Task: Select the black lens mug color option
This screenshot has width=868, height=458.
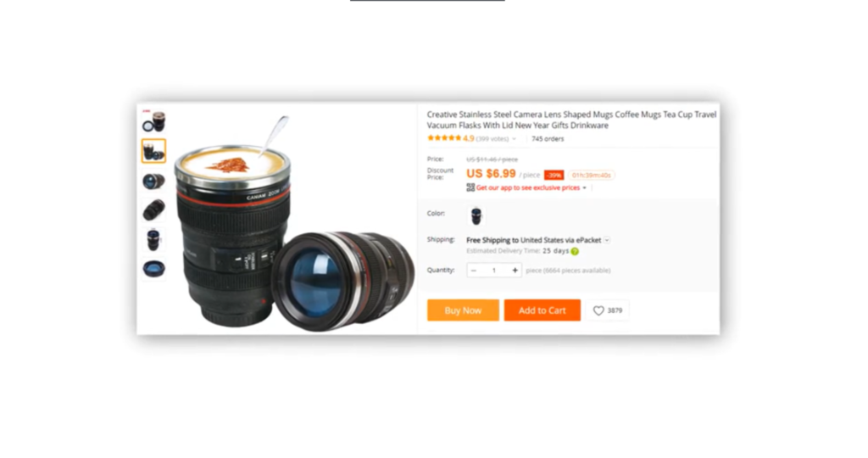Action: [476, 215]
